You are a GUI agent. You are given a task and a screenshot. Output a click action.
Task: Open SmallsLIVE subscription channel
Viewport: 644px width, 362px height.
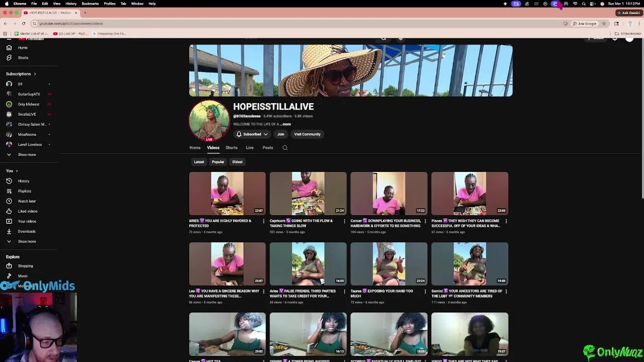(27, 114)
